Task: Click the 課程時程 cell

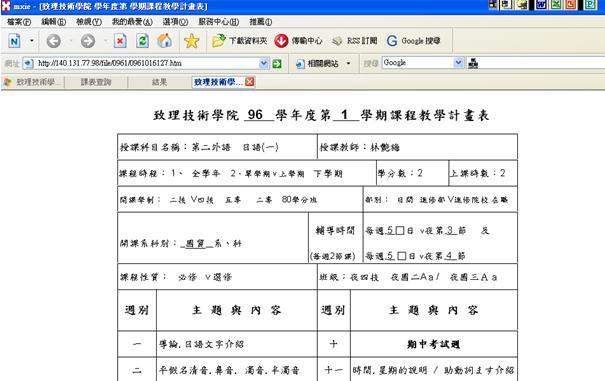Action: click(247, 173)
